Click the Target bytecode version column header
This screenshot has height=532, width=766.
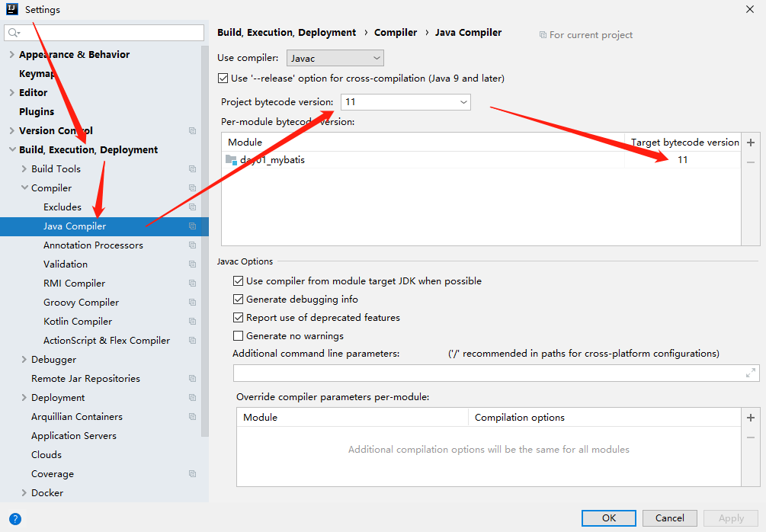[685, 143]
